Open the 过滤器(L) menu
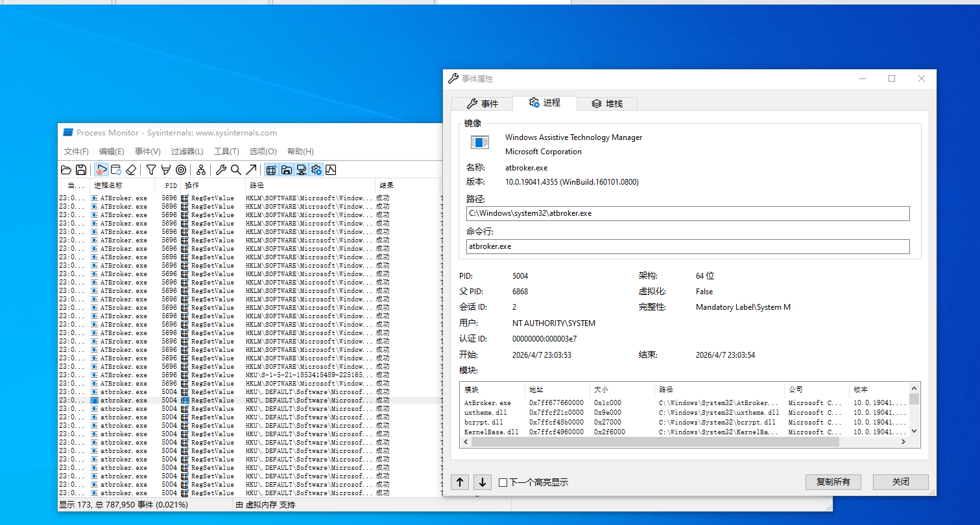This screenshot has height=525, width=980. click(x=187, y=152)
